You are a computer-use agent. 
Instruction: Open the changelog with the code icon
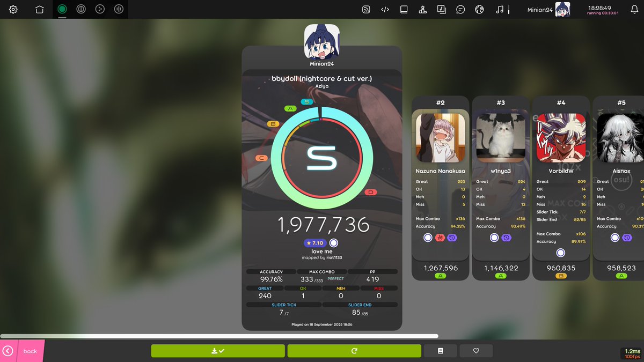[x=385, y=9]
